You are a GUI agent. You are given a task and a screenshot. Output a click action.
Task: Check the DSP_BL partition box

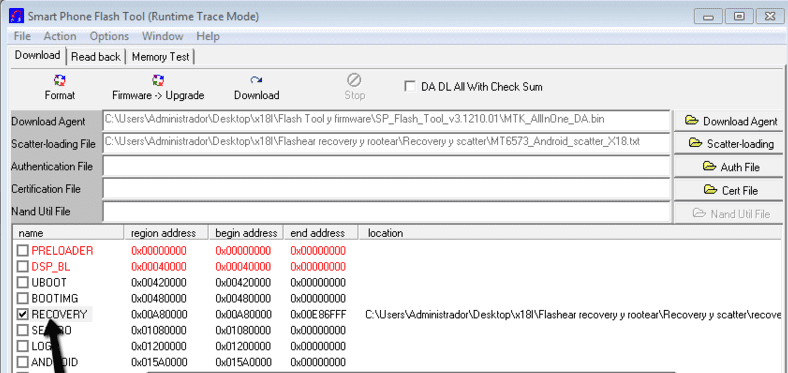pos(23,266)
